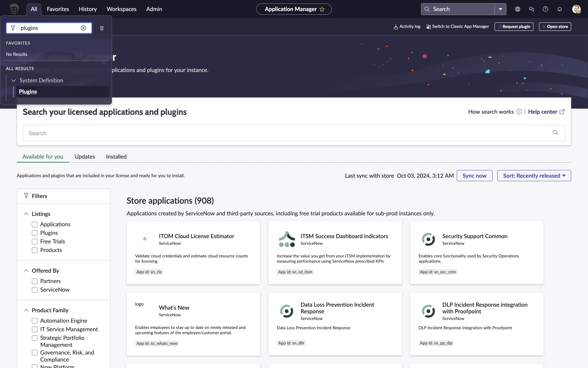Open the Admin menu

pyautogui.click(x=154, y=9)
